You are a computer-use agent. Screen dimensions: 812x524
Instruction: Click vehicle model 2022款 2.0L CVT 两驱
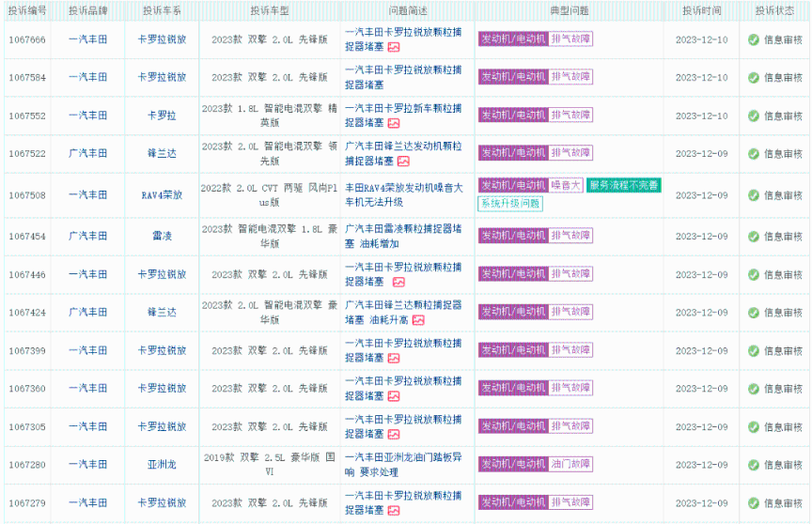(270, 195)
